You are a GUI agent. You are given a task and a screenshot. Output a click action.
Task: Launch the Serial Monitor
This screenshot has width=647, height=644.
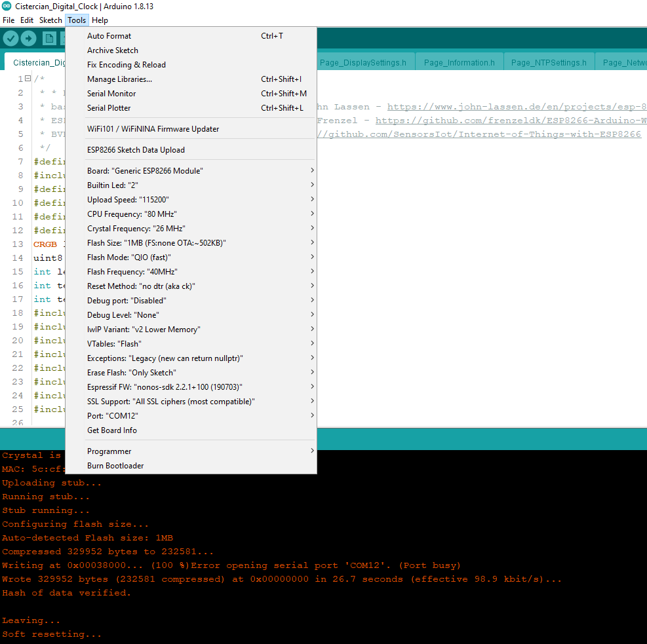click(x=191, y=94)
